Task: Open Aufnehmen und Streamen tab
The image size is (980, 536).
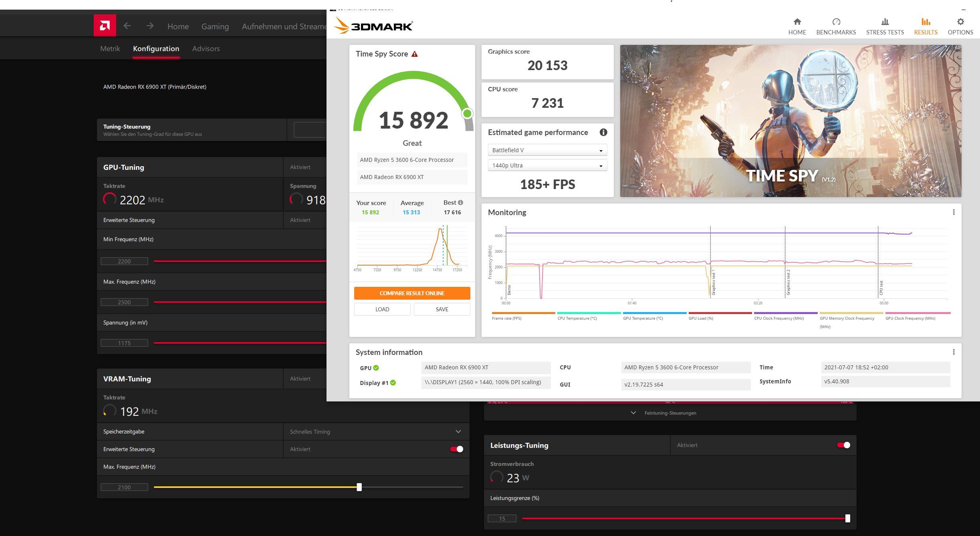Action: 284,26
